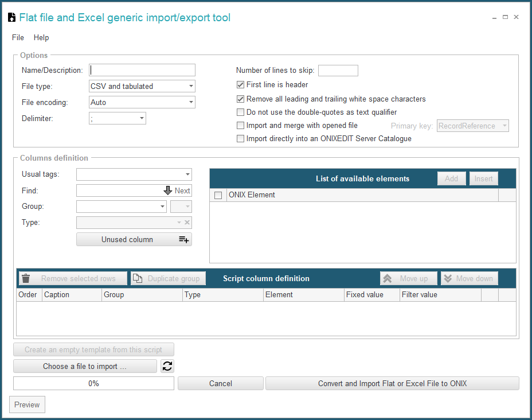The image size is (532, 420).
Task: Click the add-row icon on Unused column
Action: [183, 239]
